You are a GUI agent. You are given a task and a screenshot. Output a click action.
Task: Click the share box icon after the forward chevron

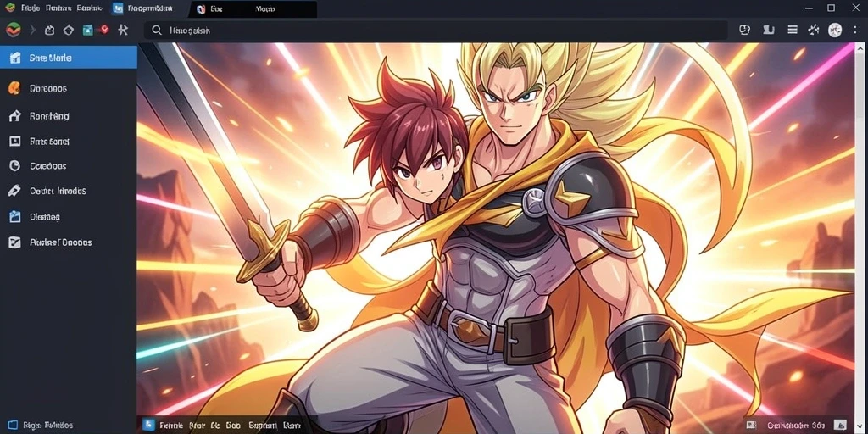[x=49, y=30]
